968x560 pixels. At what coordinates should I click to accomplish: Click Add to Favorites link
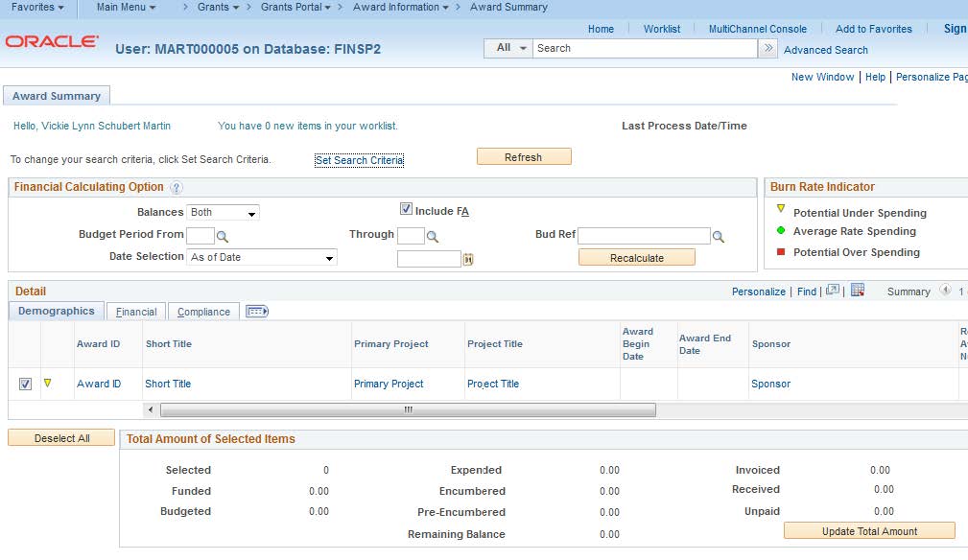874,29
